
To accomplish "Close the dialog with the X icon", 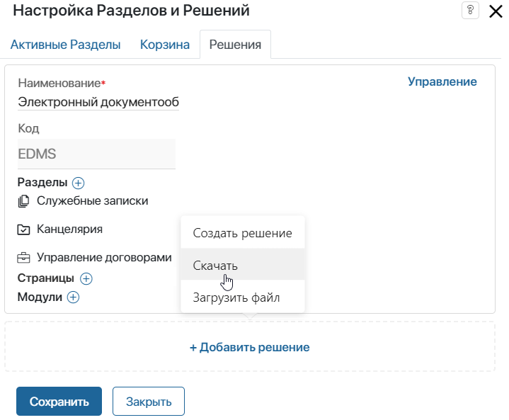I will coord(496,12).
